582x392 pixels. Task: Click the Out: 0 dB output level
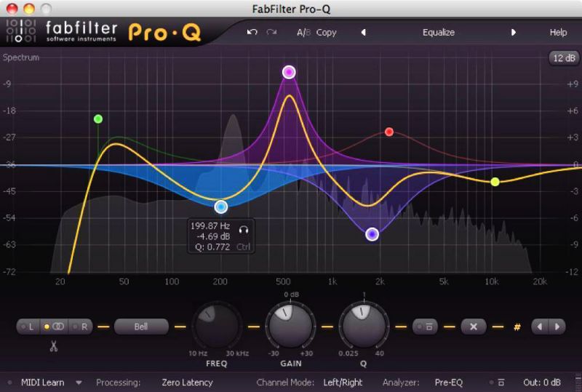541,383
